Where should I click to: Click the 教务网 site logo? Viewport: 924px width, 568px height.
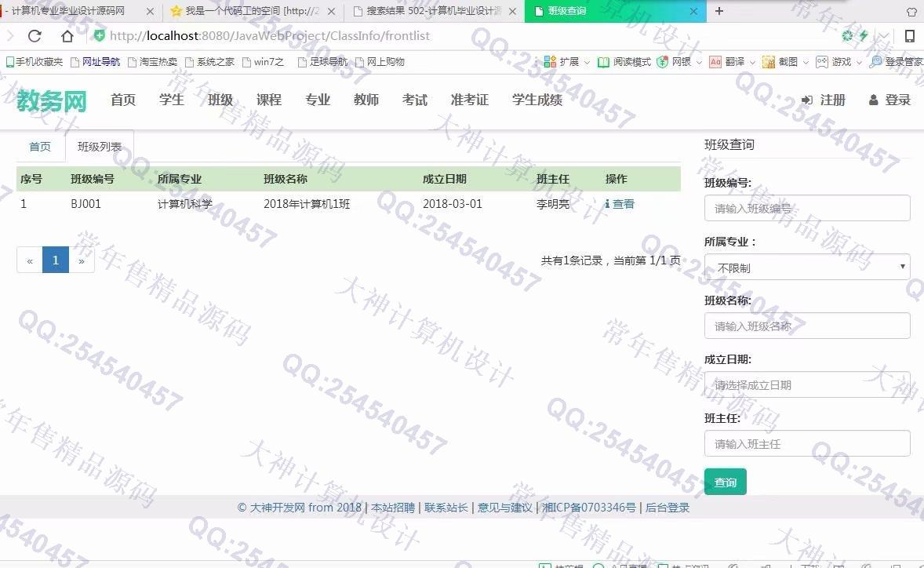pos(51,100)
